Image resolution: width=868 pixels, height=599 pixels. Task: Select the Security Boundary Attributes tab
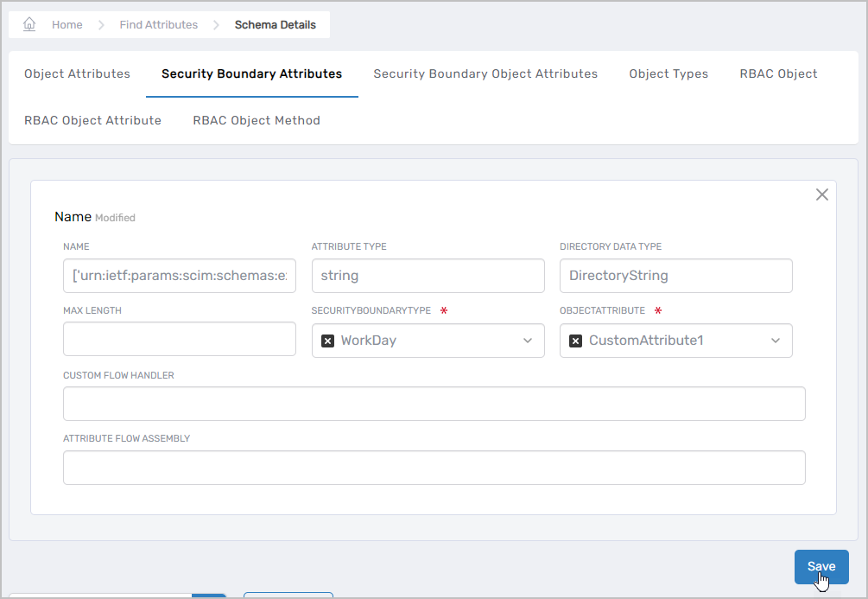click(251, 73)
